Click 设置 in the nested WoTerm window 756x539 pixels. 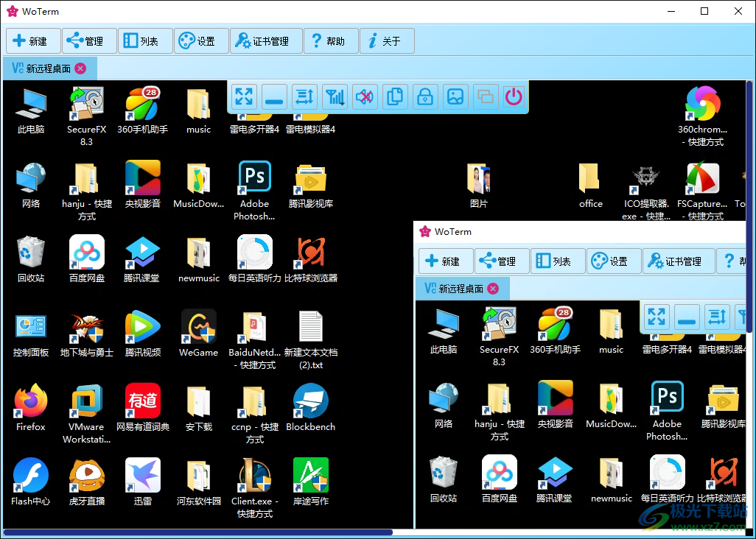pyautogui.click(x=614, y=261)
